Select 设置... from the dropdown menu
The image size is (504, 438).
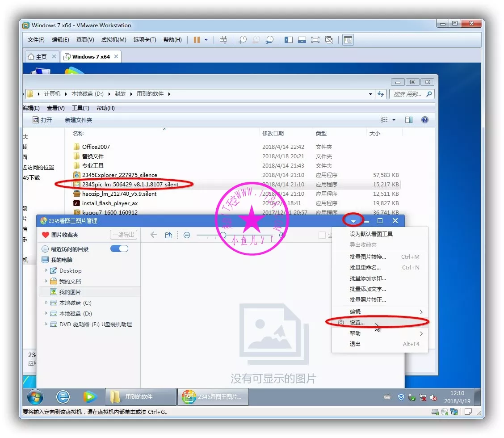pos(357,322)
